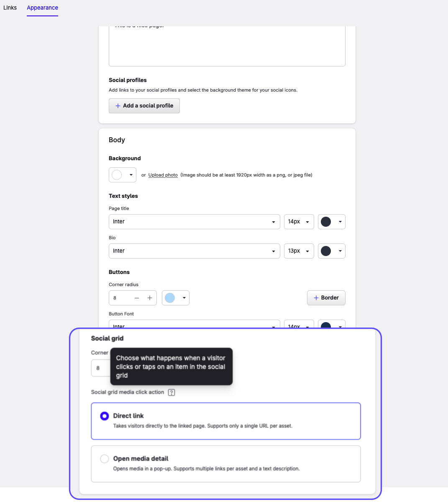Click the help icon beside click action
448x502 pixels.
172,392
